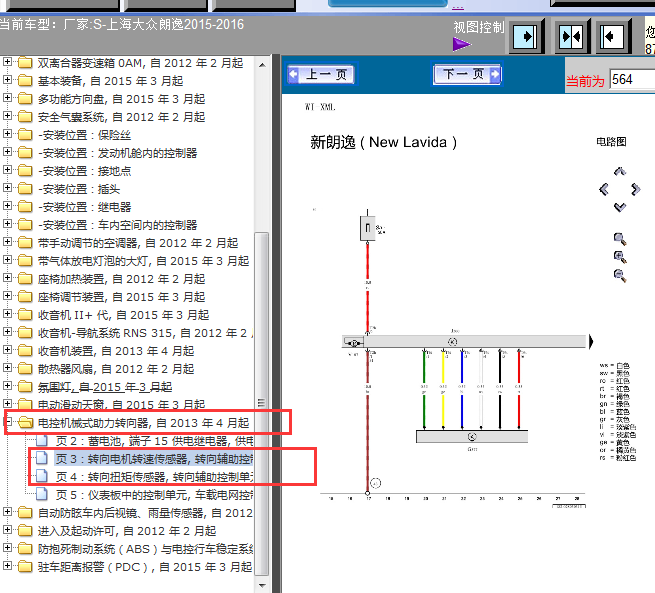This screenshot has width=655, height=593.
Task: Click the 当前为 red label
Action: coord(585,81)
